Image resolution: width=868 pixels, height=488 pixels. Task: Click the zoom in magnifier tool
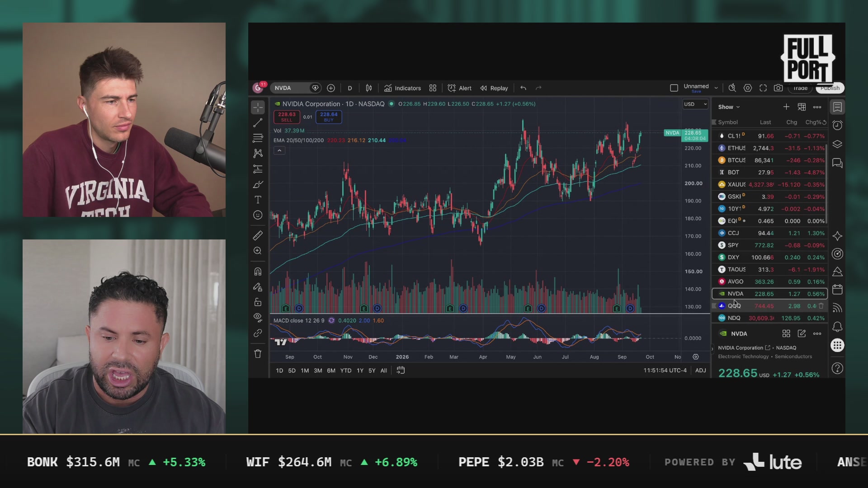[x=258, y=251]
